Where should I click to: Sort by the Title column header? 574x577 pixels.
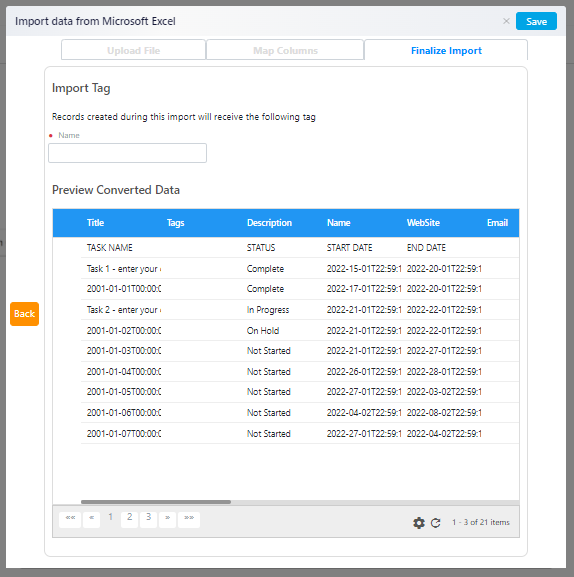coord(96,223)
